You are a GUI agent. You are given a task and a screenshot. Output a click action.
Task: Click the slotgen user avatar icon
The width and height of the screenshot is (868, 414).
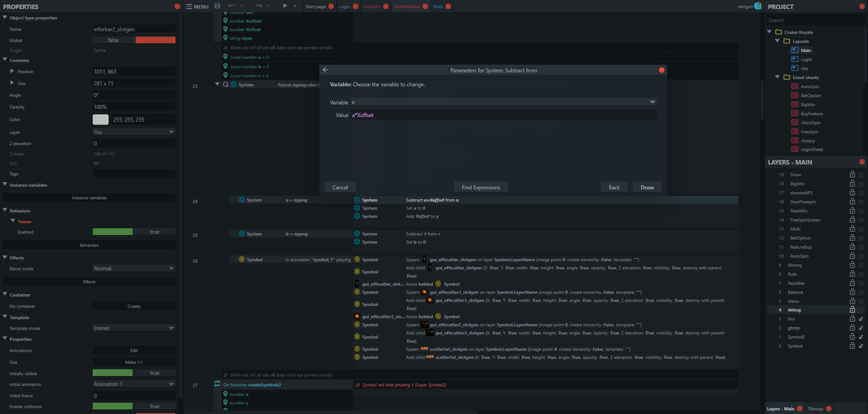(x=758, y=6)
